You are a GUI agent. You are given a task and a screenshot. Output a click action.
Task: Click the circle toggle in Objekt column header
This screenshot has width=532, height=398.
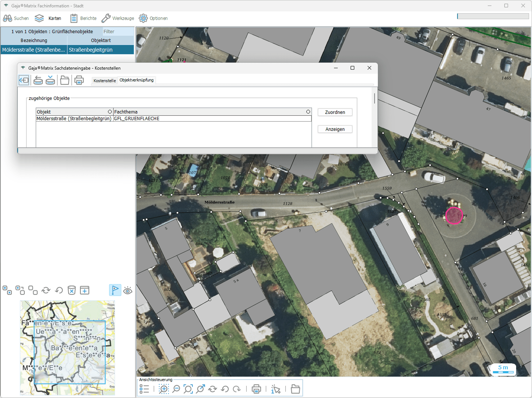[x=110, y=112]
